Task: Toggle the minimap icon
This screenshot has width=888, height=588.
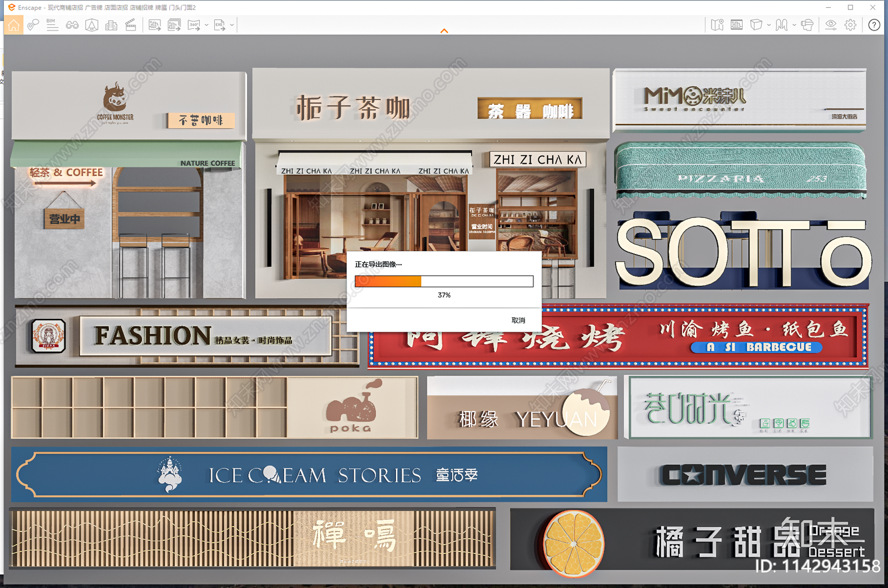Action: point(717,25)
